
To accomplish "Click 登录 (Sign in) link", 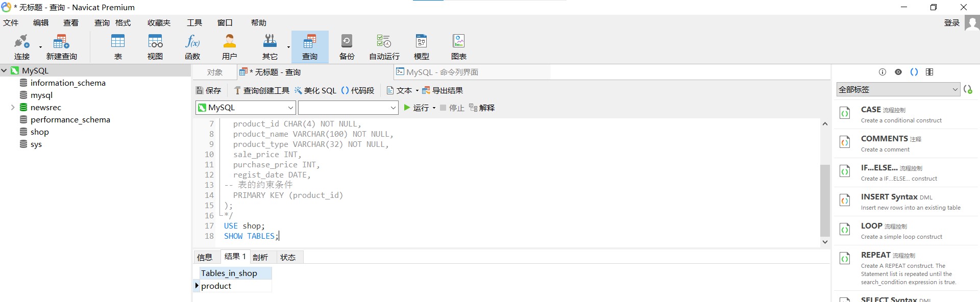I will coord(952,22).
